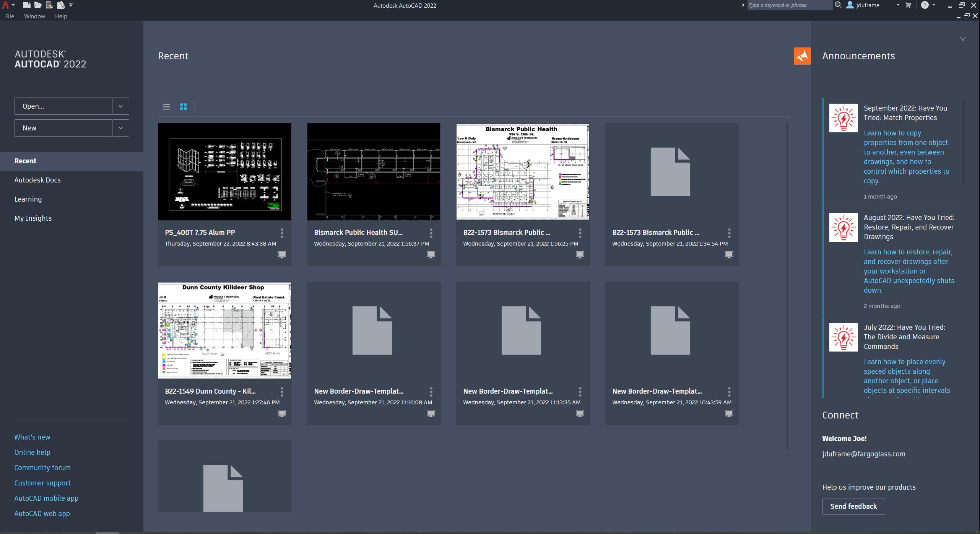Open the Autodesk App Store cart icon

click(x=908, y=5)
